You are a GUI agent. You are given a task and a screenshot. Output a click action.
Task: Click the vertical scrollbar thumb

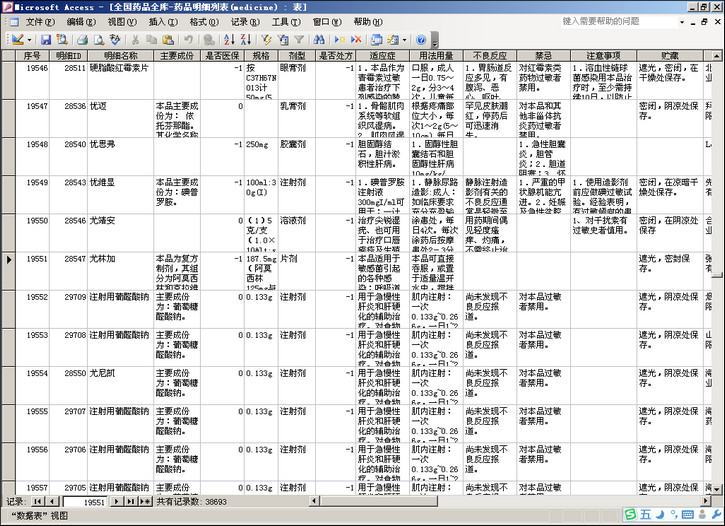click(x=717, y=275)
